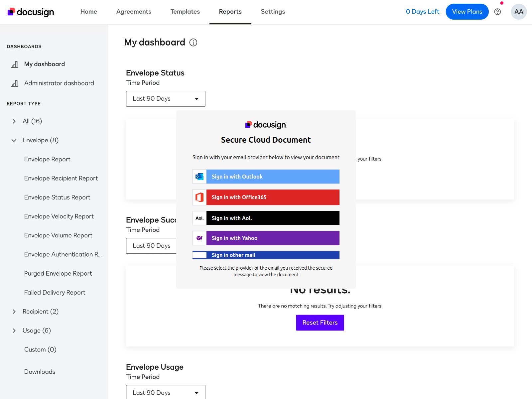The image size is (532, 399).
Task: Click the Envelope Usage section heading
Action: pyautogui.click(x=155, y=367)
